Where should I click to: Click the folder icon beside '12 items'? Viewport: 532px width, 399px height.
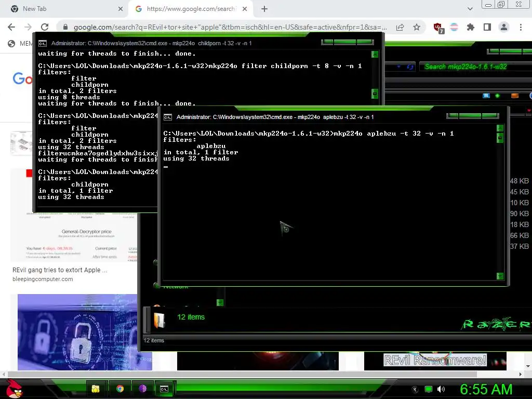coord(159,320)
